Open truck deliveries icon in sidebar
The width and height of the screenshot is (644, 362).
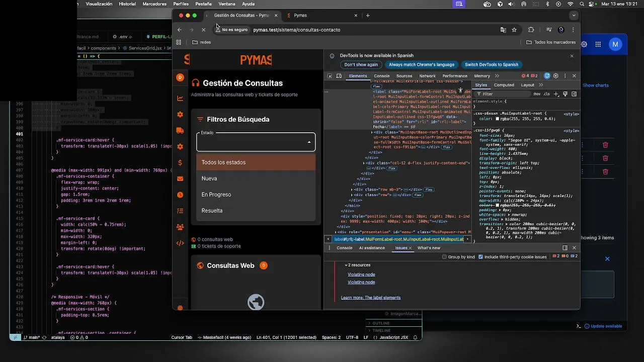coord(180,131)
